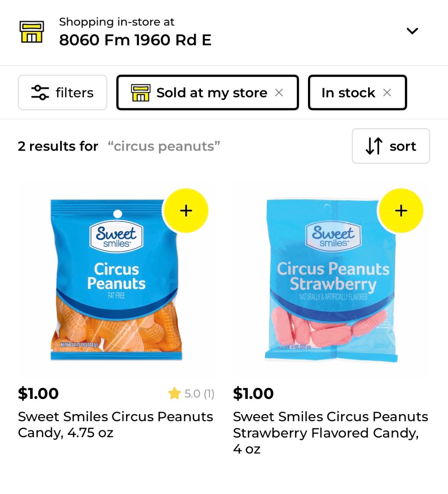The image size is (448, 494).
Task: Open the sort options
Action: 391,146
